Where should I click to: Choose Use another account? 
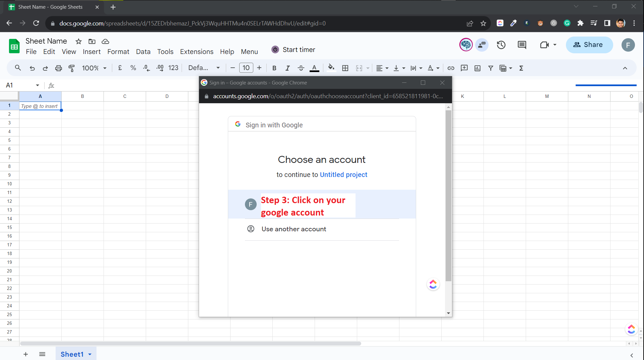coord(322,229)
